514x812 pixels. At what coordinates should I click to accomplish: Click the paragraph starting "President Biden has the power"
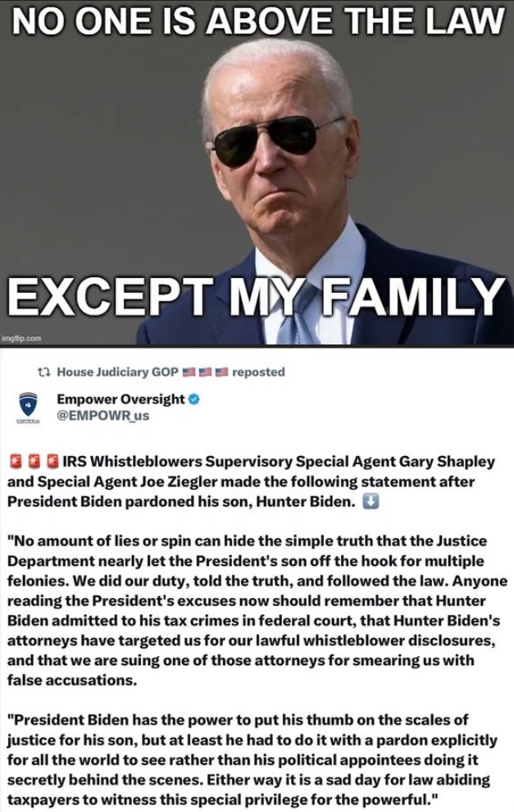[x=252, y=760]
